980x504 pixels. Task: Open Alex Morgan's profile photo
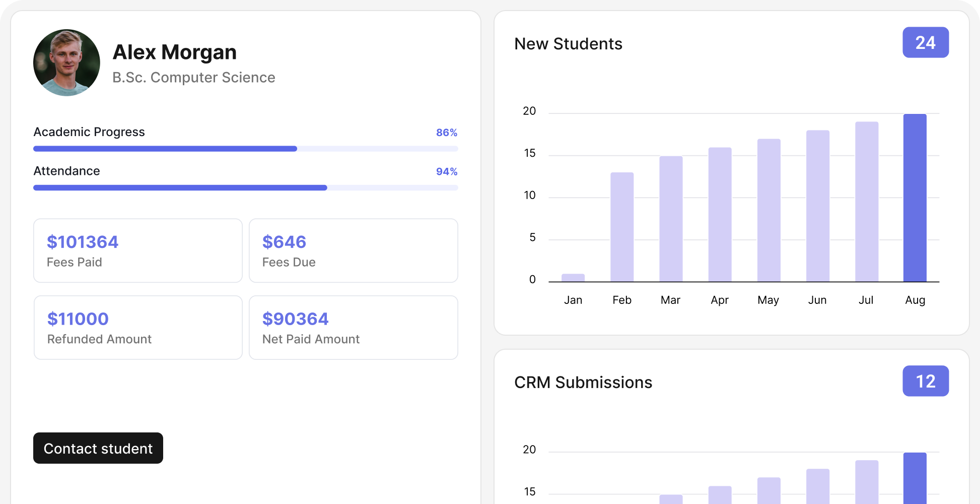tap(66, 62)
